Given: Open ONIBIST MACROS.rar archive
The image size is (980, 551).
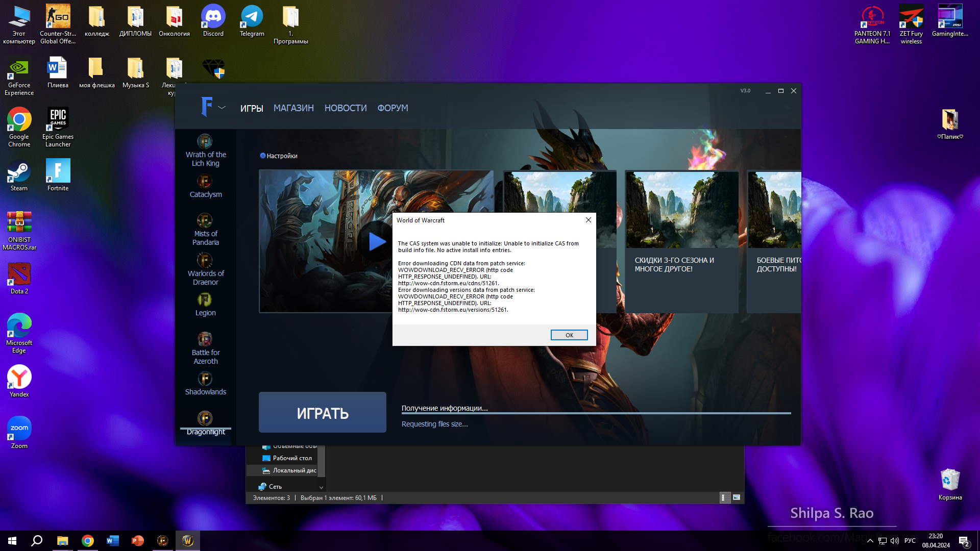Looking at the screenshot, I should [x=19, y=231].
